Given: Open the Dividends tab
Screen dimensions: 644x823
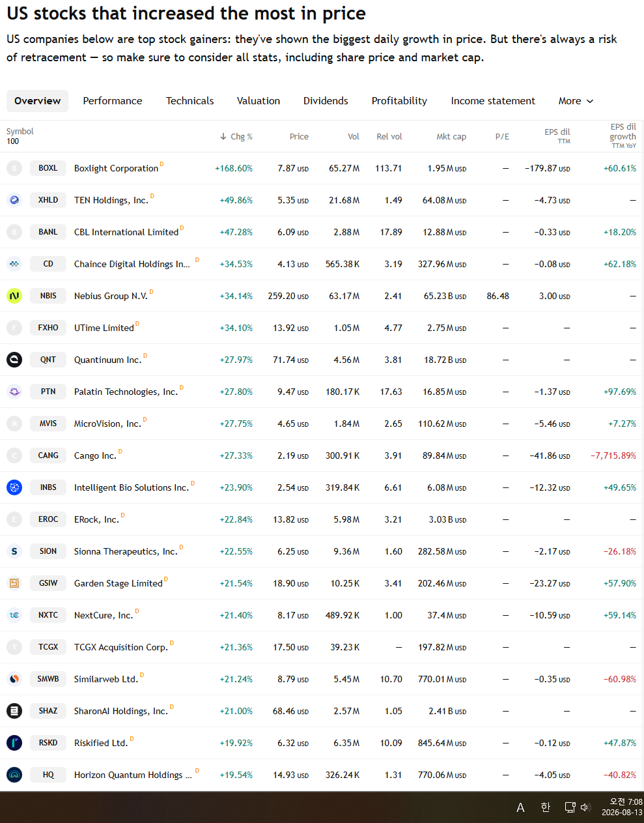Looking at the screenshot, I should coord(326,101).
